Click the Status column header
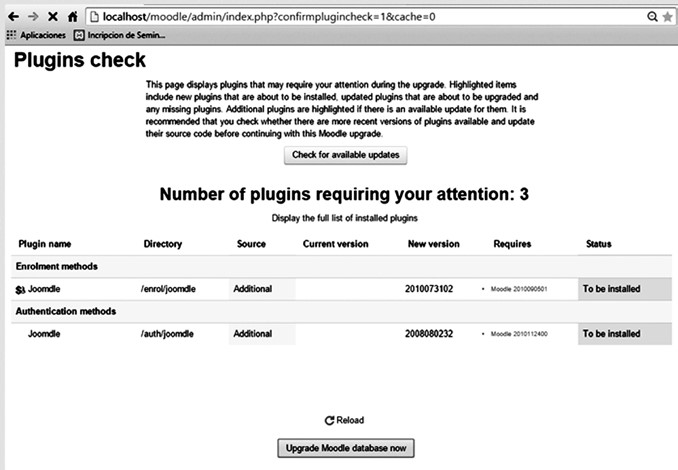 click(599, 244)
